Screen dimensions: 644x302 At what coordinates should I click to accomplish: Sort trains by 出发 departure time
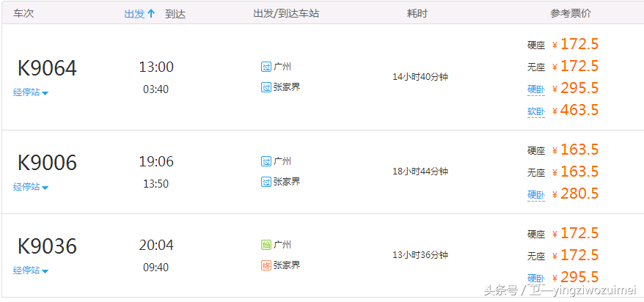[135, 13]
